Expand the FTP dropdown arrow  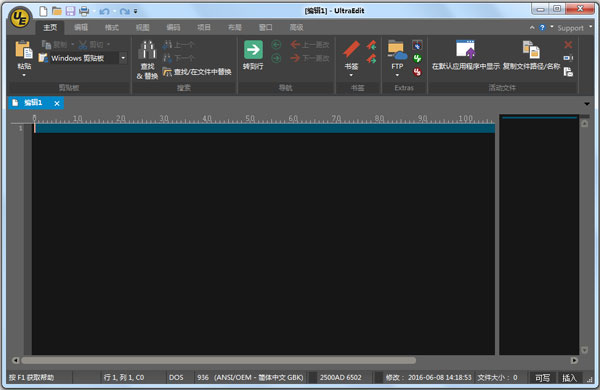397,75
